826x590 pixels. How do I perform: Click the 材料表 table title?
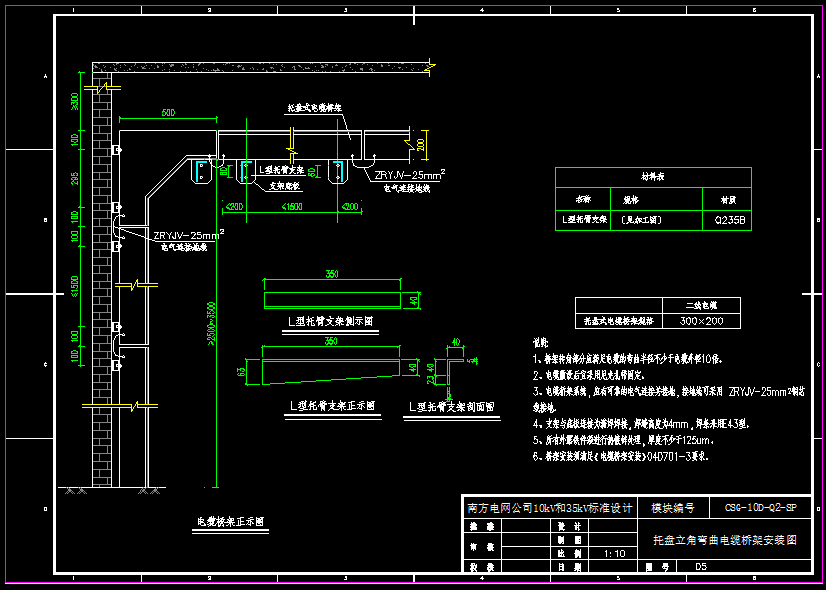653,177
